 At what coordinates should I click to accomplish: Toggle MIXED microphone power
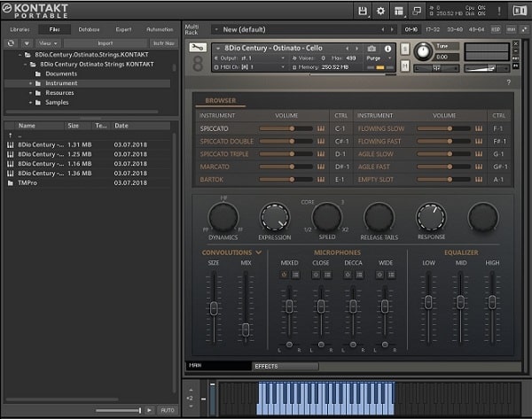tap(284, 275)
